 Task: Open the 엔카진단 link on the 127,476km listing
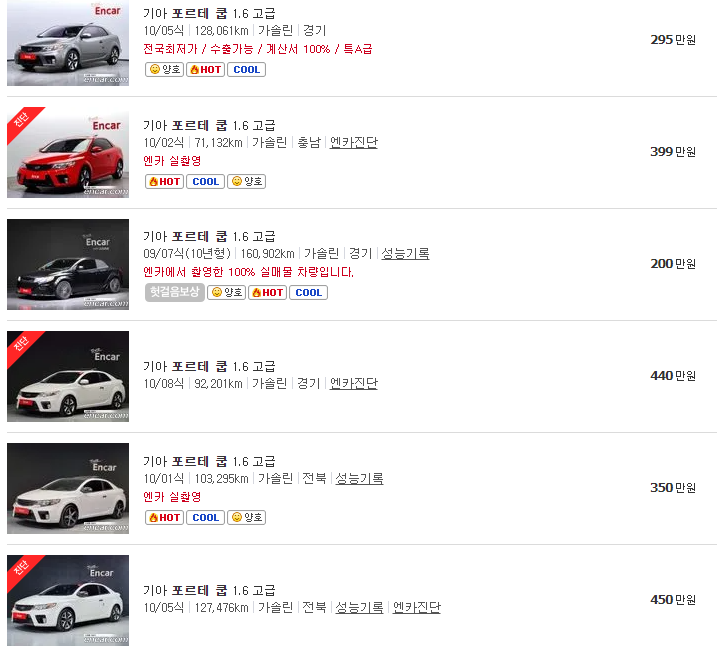click(416, 608)
